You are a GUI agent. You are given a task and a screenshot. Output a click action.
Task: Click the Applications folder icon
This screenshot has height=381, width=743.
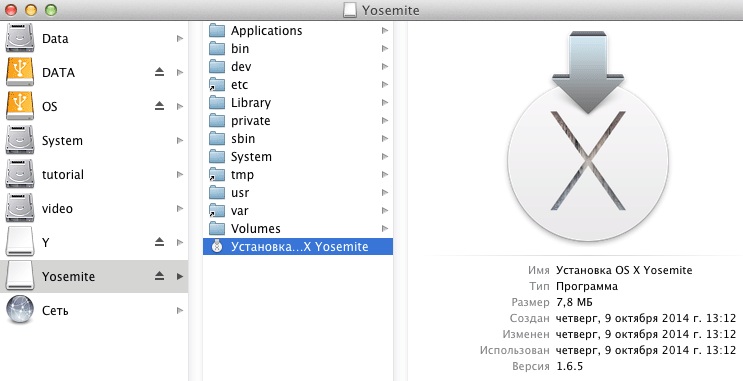[217, 30]
